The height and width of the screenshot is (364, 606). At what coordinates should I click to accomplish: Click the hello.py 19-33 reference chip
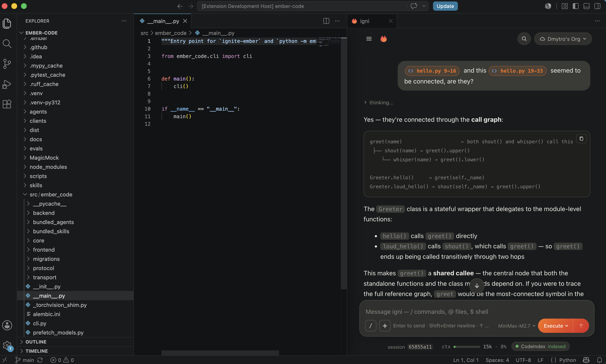click(x=518, y=71)
